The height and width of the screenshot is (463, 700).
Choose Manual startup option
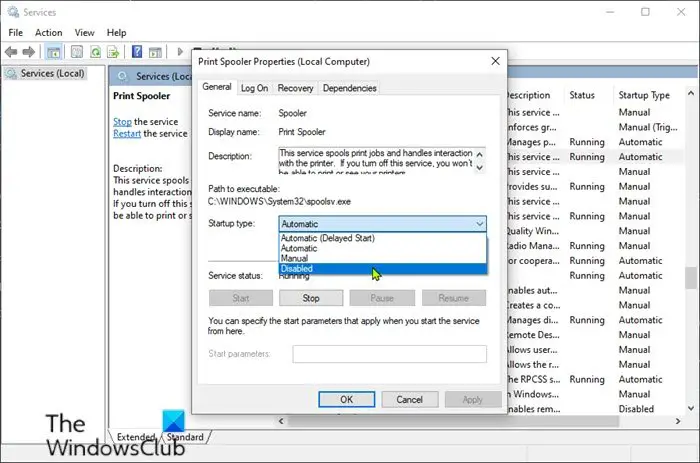(383, 258)
